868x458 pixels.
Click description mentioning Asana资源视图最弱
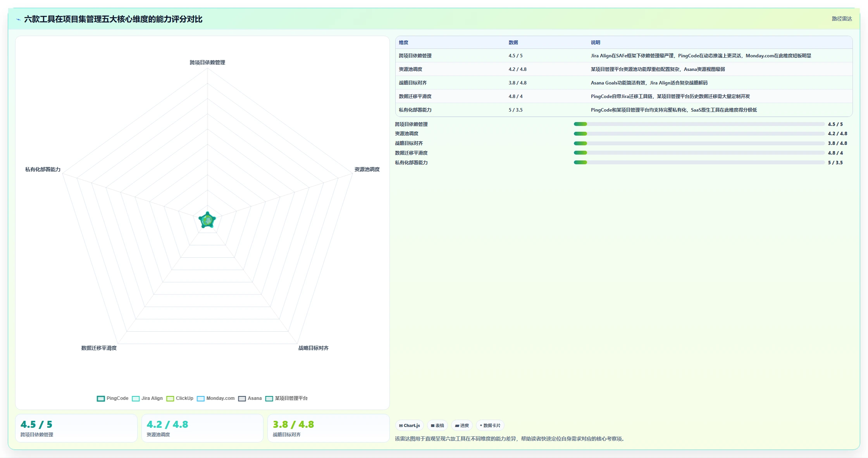pos(658,69)
